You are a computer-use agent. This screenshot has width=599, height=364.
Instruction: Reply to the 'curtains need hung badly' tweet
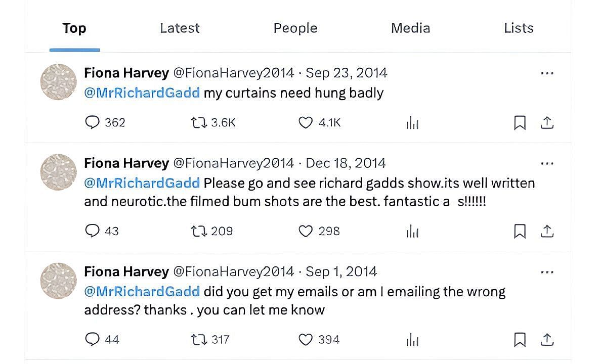(92, 122)
